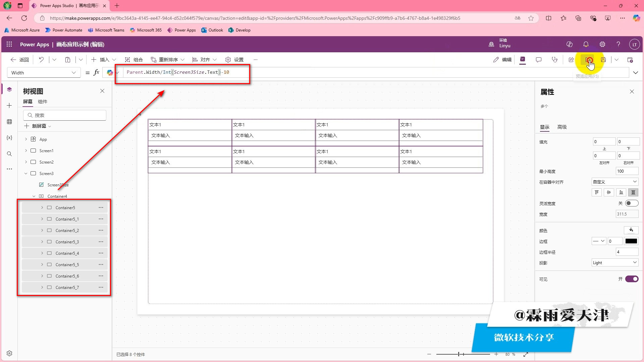Click the black border color swatch
The image size is (644, 362).
point(631,241)
